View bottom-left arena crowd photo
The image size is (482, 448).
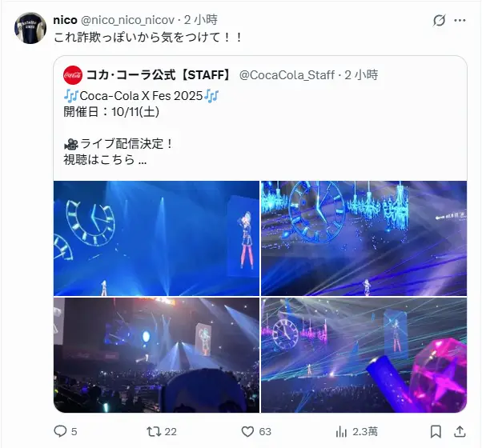coord(156,355)
